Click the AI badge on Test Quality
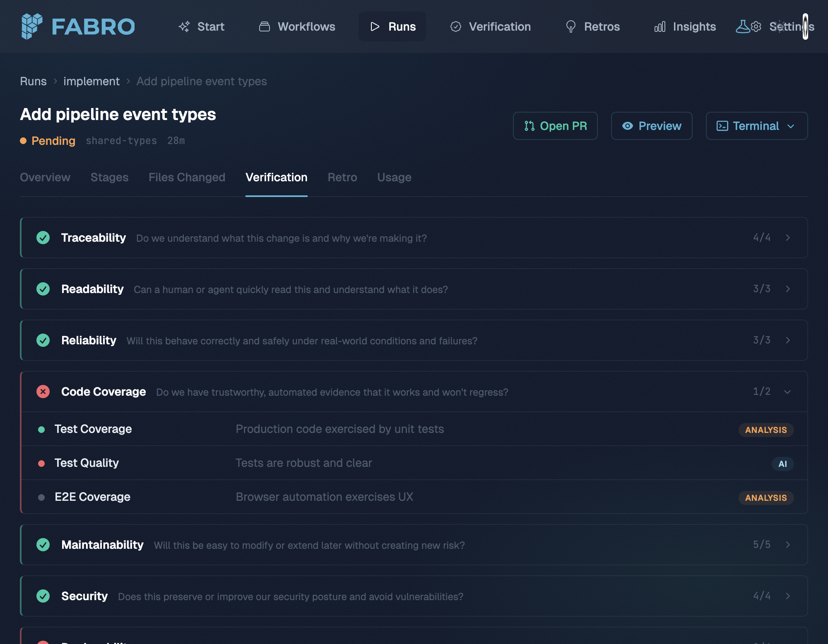The image size is (828, 644). (x=782, y=464)
